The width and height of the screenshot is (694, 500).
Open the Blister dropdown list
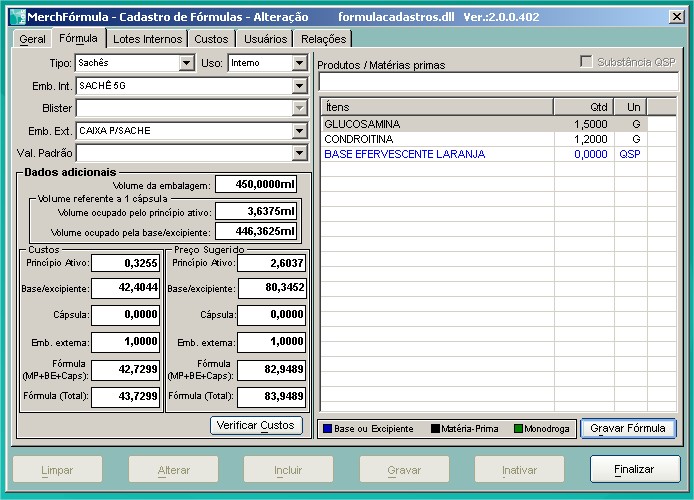299,108
